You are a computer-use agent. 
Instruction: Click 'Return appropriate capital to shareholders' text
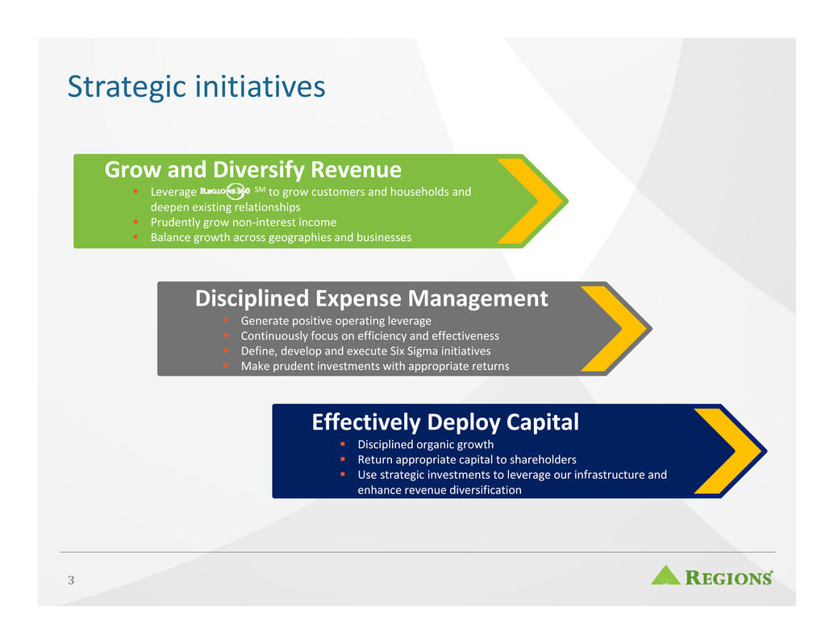[466, 459]
